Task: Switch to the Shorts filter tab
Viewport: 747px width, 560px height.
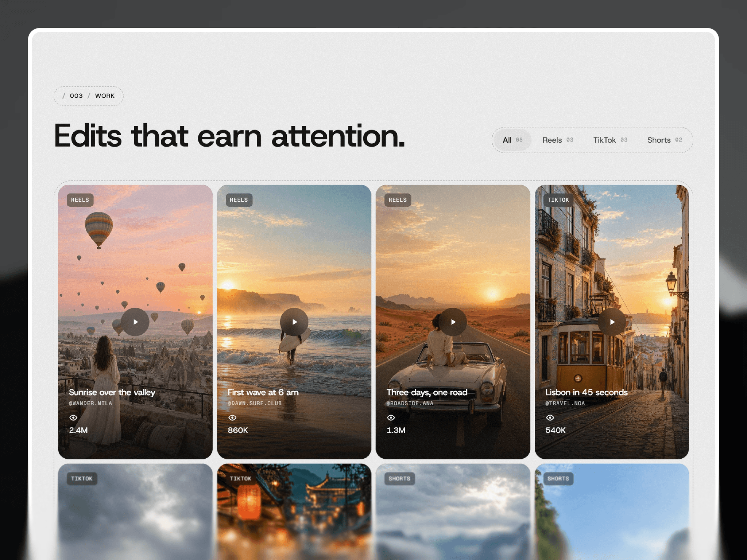Action: click(665, 140)
